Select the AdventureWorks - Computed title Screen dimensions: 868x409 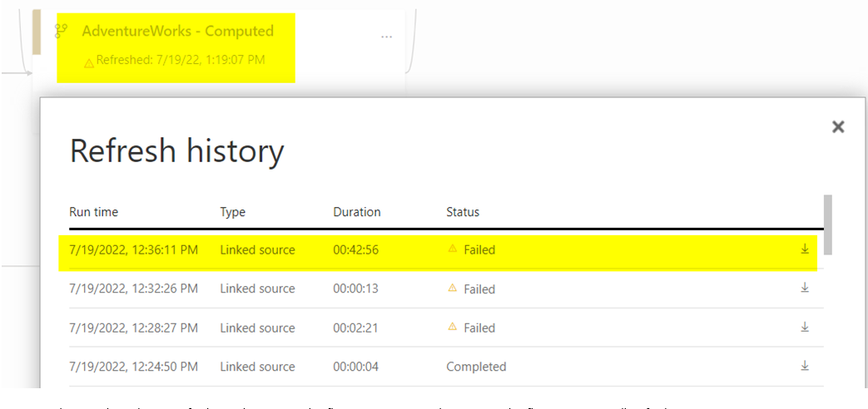[x=177, y=31]
